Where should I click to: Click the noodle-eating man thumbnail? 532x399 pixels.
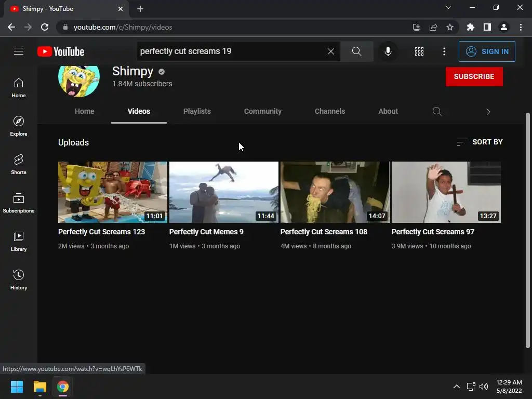[335, 192]
